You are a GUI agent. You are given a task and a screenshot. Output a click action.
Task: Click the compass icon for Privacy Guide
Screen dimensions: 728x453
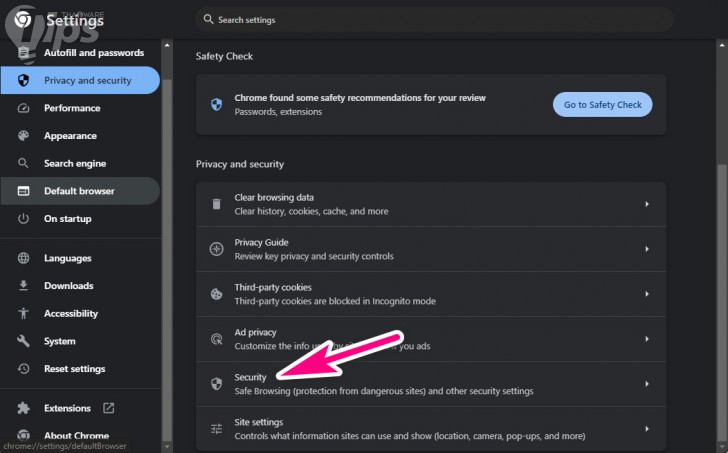point(216,249)
